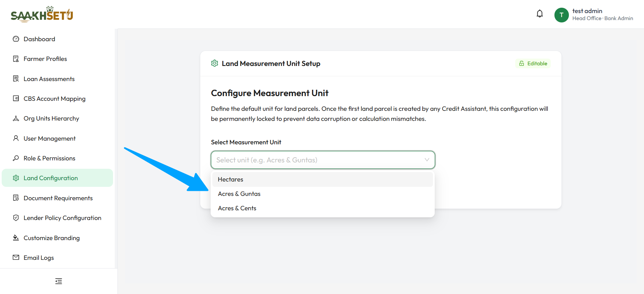Viewport: 644px width, 294px height.
Task: Open the test admin avatar menu
Action: coord(561,15)
